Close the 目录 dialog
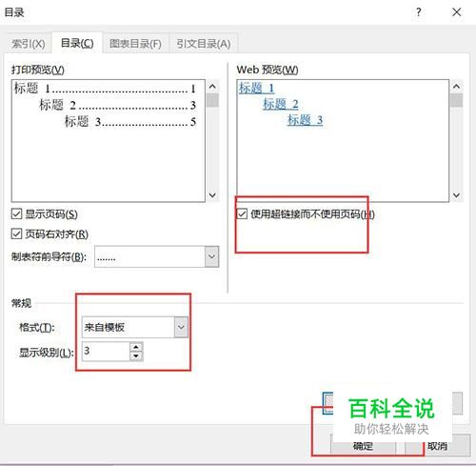 [457, 12]
